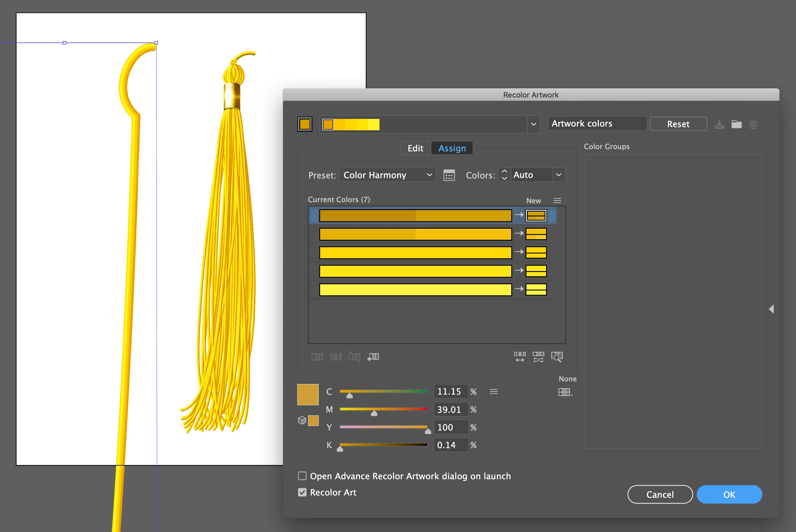Expand the harmony rules dropdown chevron
Screen dimensions: 796x532
click(x=533, y=124)
